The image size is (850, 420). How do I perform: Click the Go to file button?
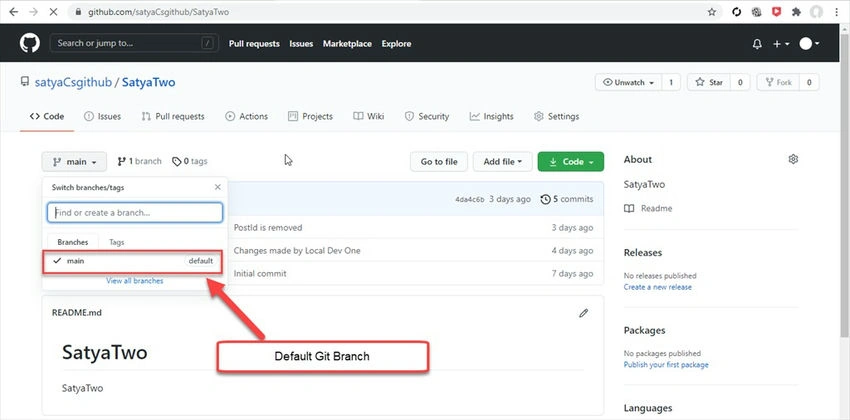click(439, 161)
